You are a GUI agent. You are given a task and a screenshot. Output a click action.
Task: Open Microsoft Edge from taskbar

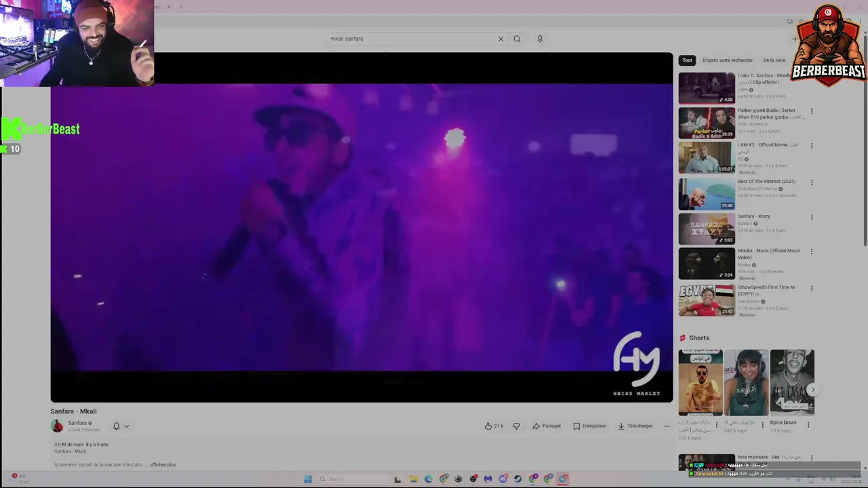[429, 479]
